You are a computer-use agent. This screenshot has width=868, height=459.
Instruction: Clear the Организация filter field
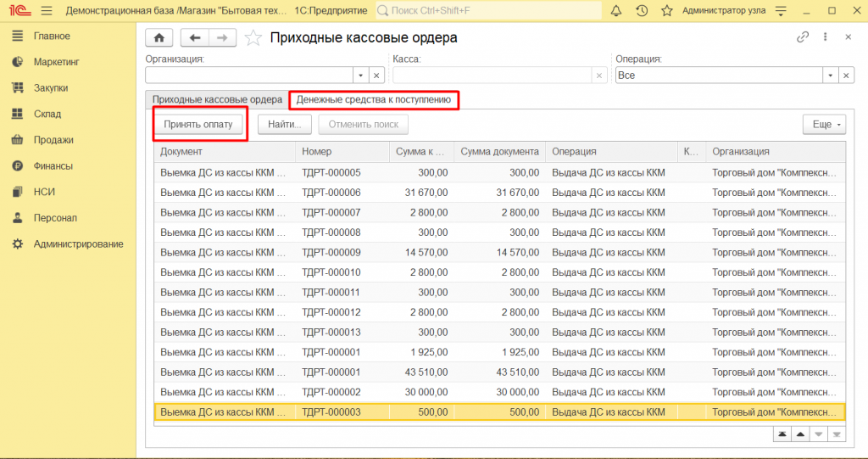pos(376,76)
